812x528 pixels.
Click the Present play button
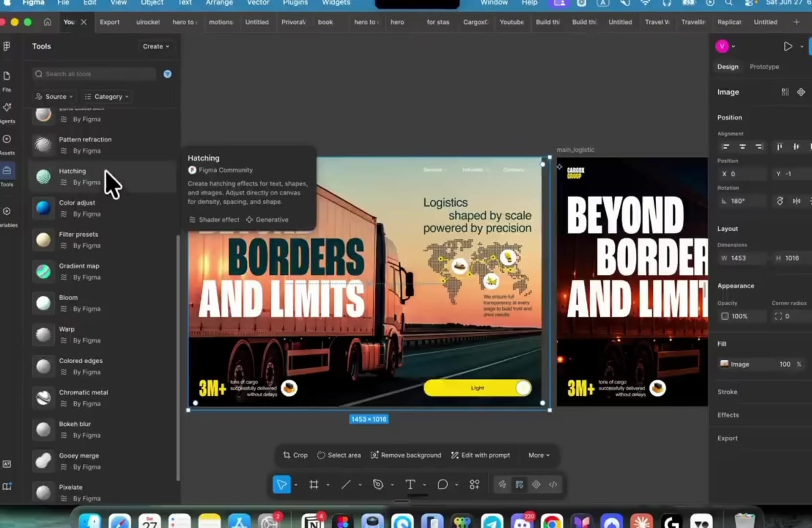click(788, 46)
